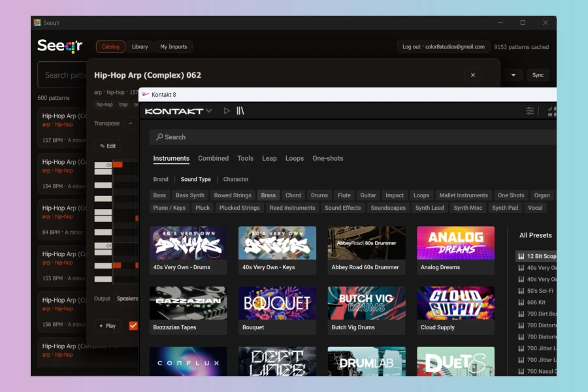Open the Bouquet library

[x=277, y=310]
